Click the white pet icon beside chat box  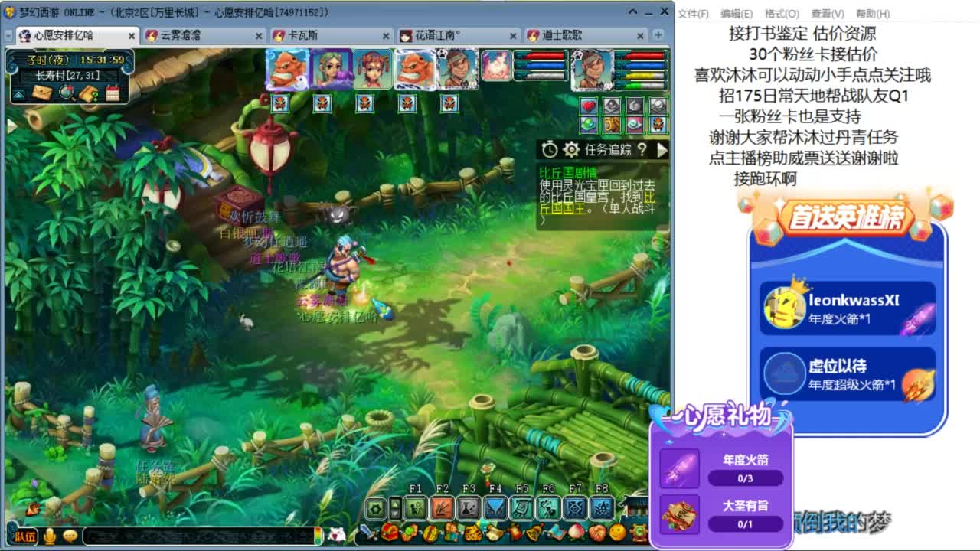(335, 535)
